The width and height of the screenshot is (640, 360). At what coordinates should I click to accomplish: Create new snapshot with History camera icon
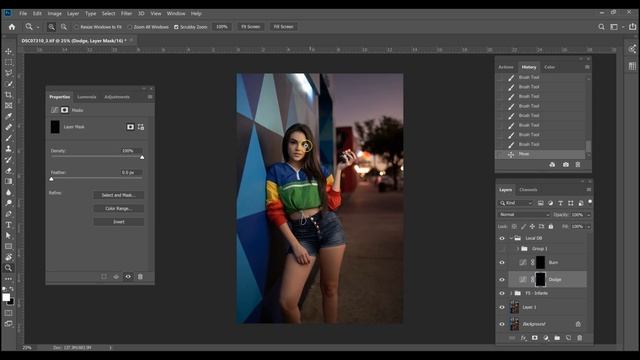click(566, 164)
